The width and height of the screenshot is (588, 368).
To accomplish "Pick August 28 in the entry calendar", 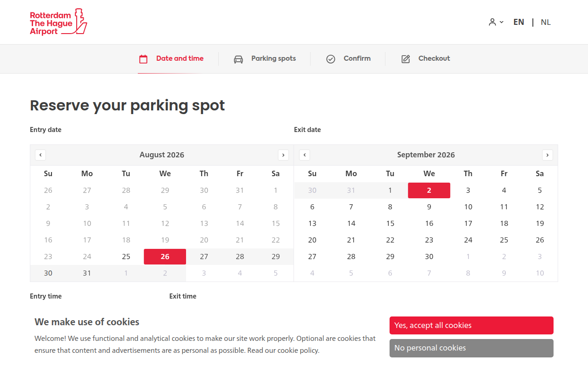I will coord(240,257).
